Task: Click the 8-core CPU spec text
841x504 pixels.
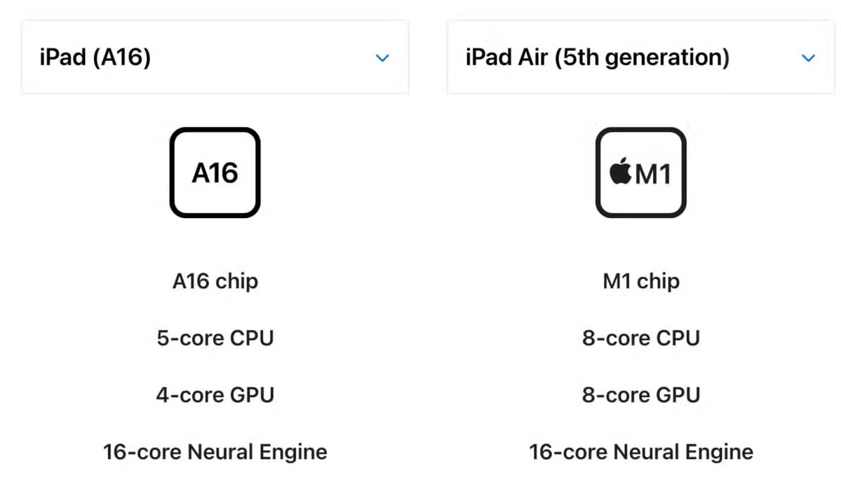Action: [x=640, y=338]
